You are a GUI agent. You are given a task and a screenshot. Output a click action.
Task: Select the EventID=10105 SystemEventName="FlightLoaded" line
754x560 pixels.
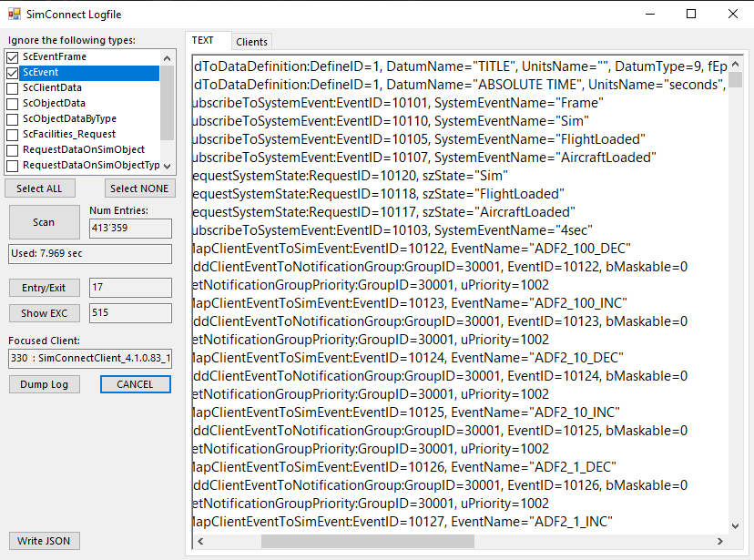click(x=419, y=139)
